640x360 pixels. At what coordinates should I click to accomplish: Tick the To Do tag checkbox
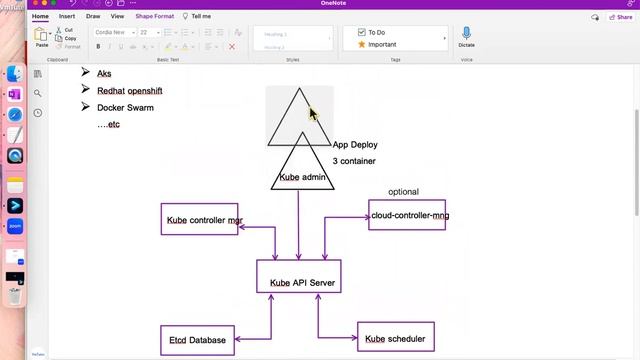point(362,32)
